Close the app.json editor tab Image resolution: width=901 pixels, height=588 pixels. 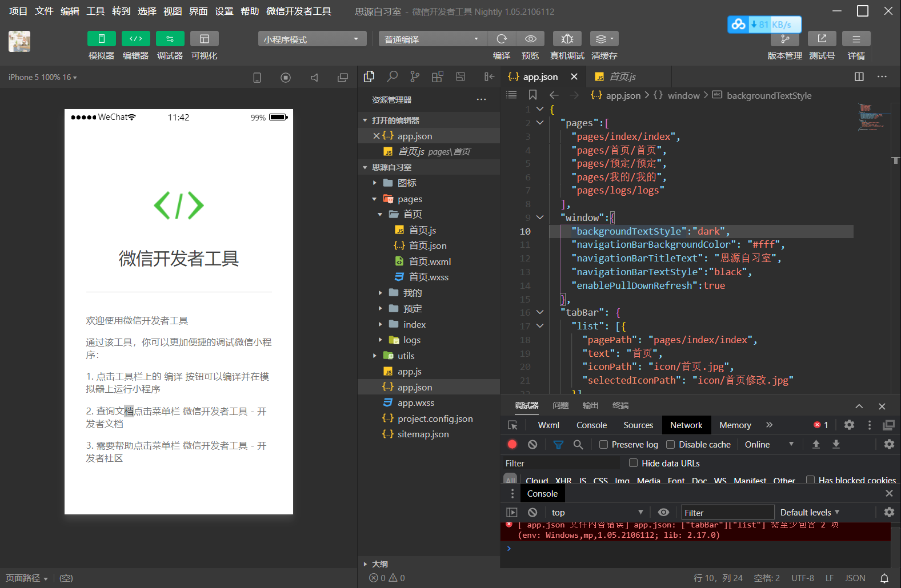tap(574, 76)
